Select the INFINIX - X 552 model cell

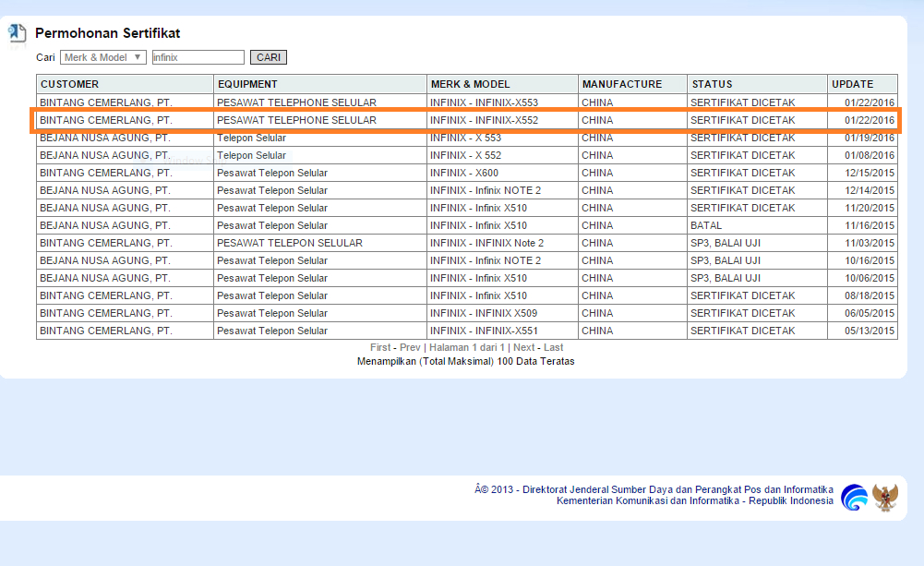coord(502,155)
